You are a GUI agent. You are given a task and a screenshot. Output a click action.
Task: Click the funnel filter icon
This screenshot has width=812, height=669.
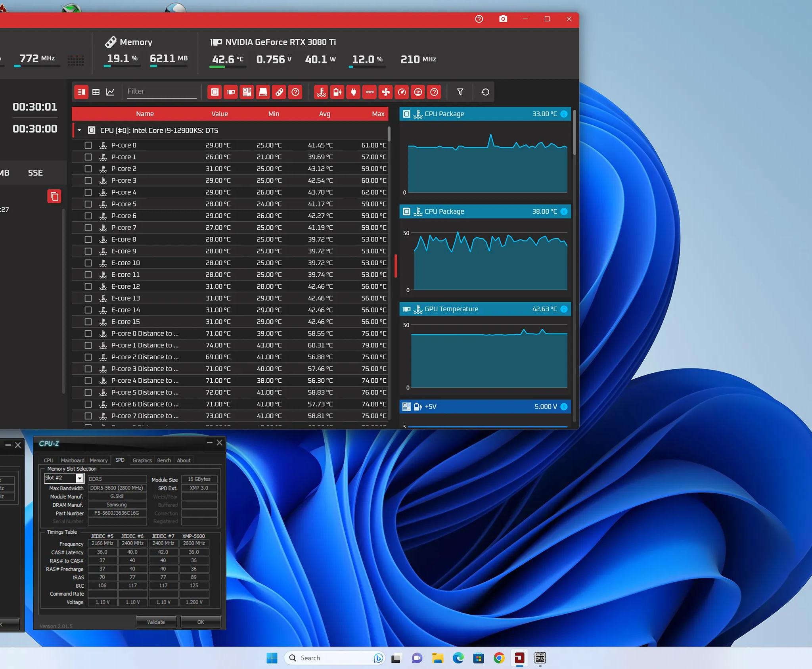click(460, 92)
